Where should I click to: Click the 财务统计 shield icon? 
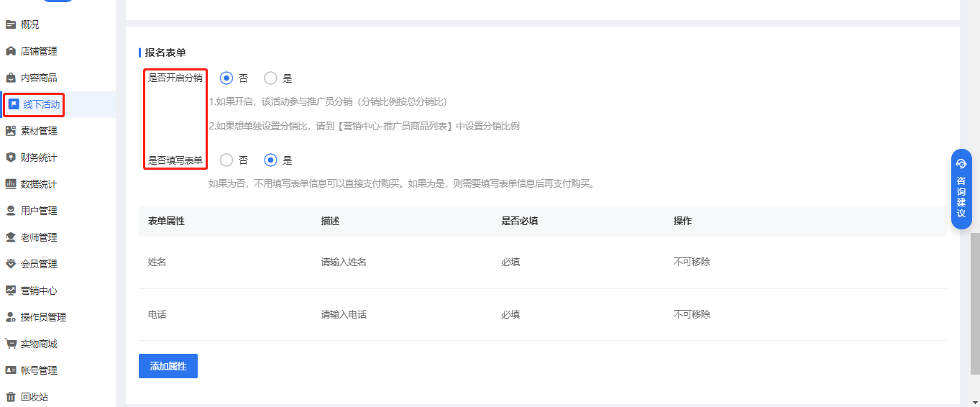pos(11,157)
